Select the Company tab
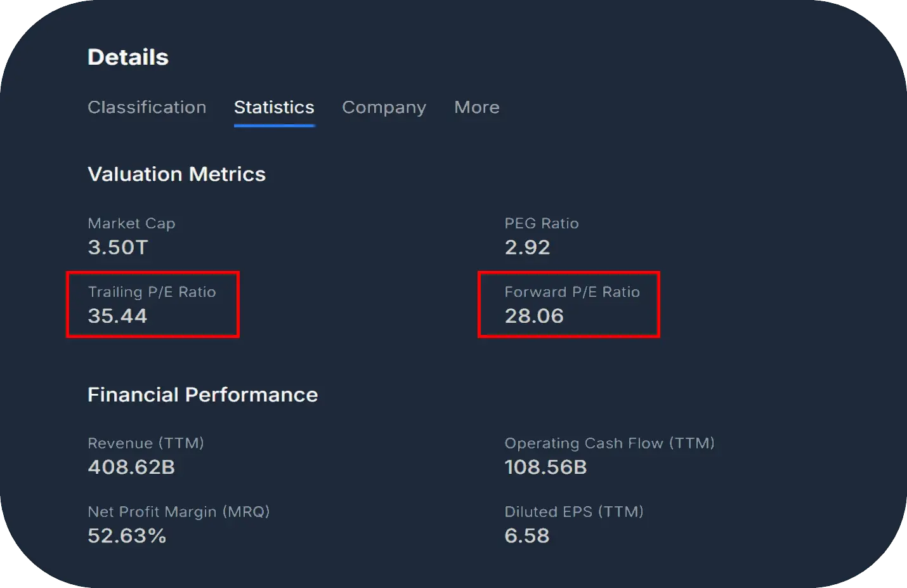 pyautogui.click(x=383, y=107)
